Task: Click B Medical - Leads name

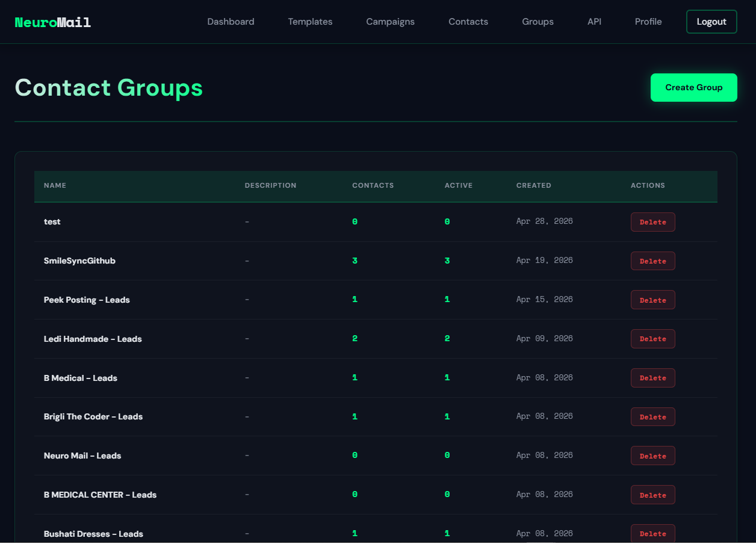Action: [x=81, y=378]
